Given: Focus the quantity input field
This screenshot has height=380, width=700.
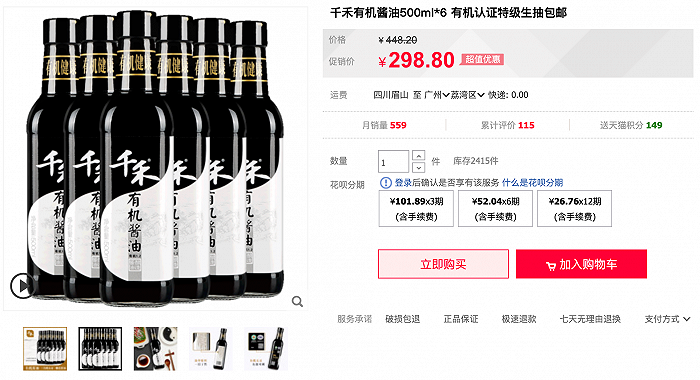Looking at the screenshot, I should [393, 162].
